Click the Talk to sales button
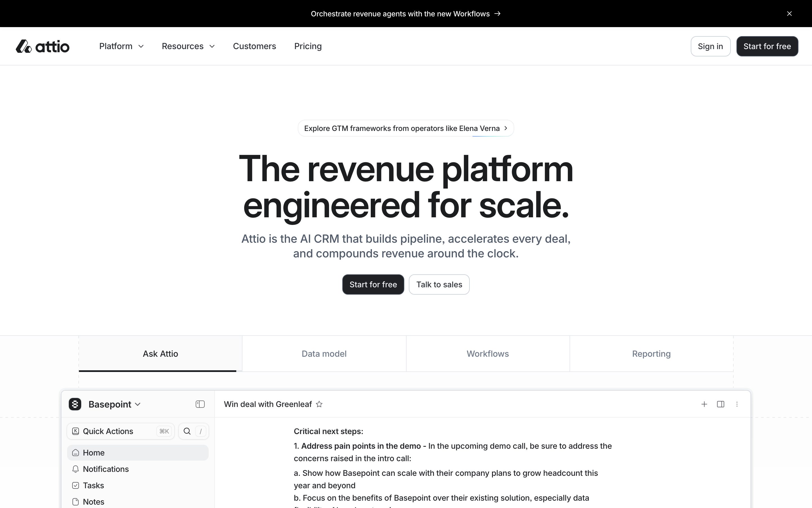The width and height of the screenshot is (812, 508). point(439,284)
